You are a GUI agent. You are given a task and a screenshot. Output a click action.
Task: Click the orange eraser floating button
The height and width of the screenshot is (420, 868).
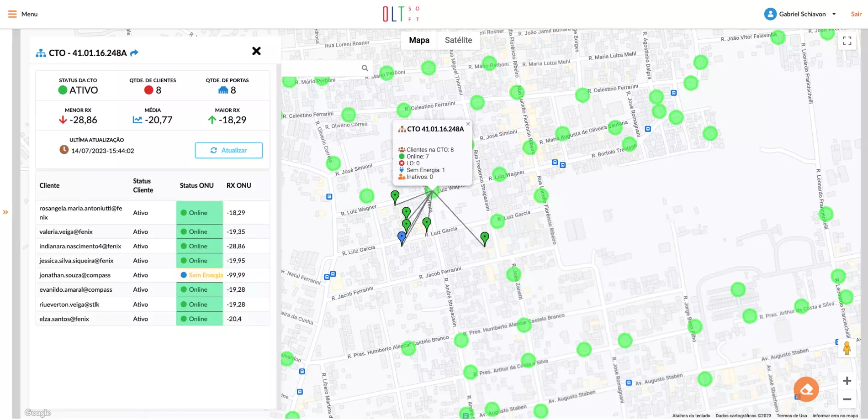coord(806,389)
